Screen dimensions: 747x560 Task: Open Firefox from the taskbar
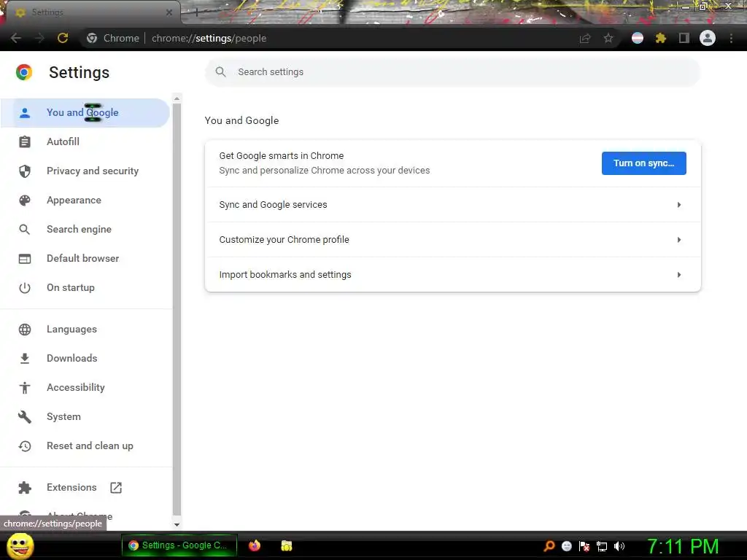[x=255, y=545]
